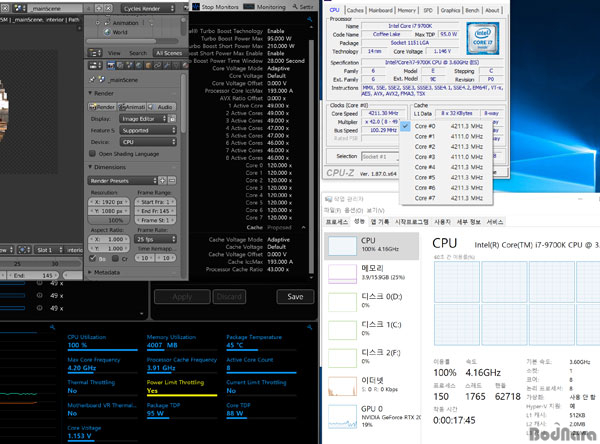Image resolution: width=600 pixels, height=444 pixels.
Task: Switch to the Caches tab in CPU-Z
Action: tap(355, 10)
